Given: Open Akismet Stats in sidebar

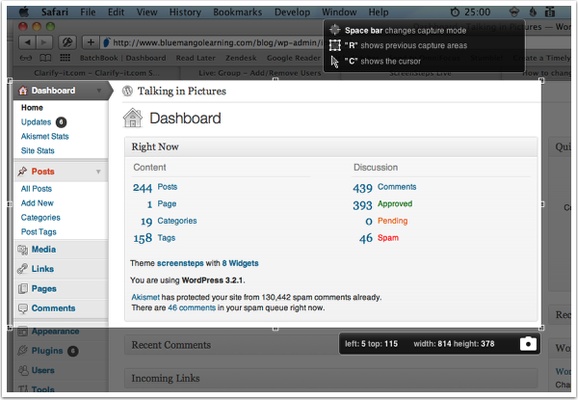Looking at the screenshot, I should click(45, 136).
